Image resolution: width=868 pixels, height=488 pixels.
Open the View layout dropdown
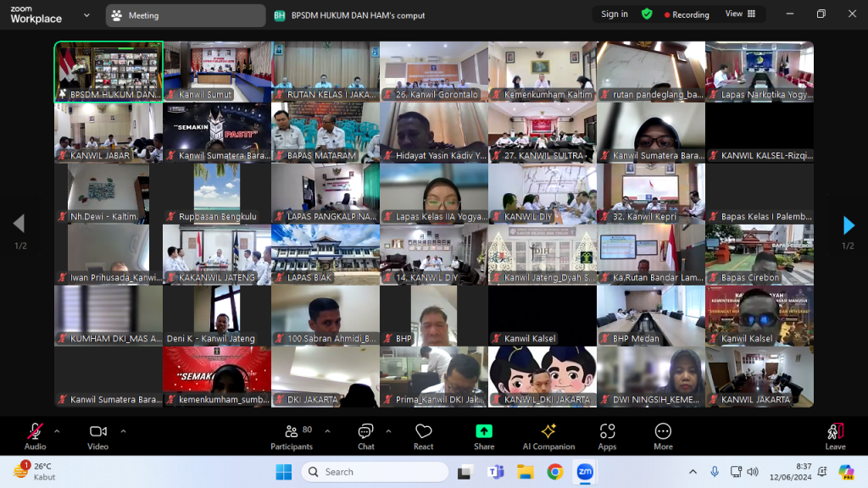[738, 14]
